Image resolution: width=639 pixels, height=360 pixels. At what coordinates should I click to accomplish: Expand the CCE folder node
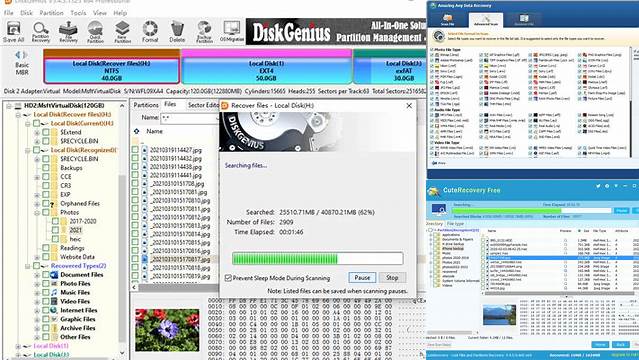37,177
